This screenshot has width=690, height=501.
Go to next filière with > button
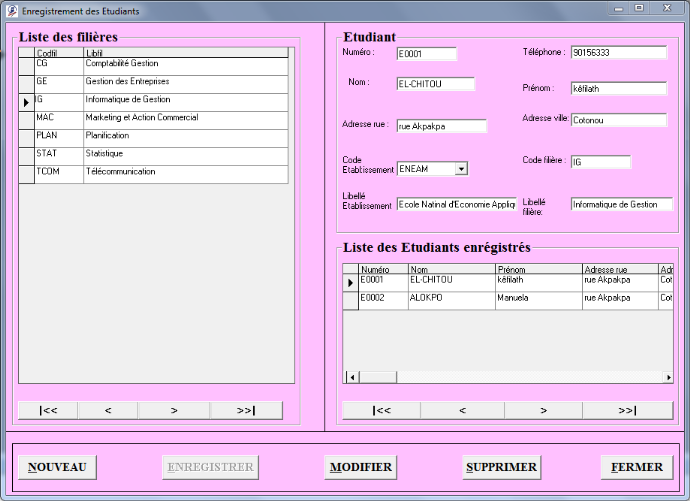tap(174, 410)
